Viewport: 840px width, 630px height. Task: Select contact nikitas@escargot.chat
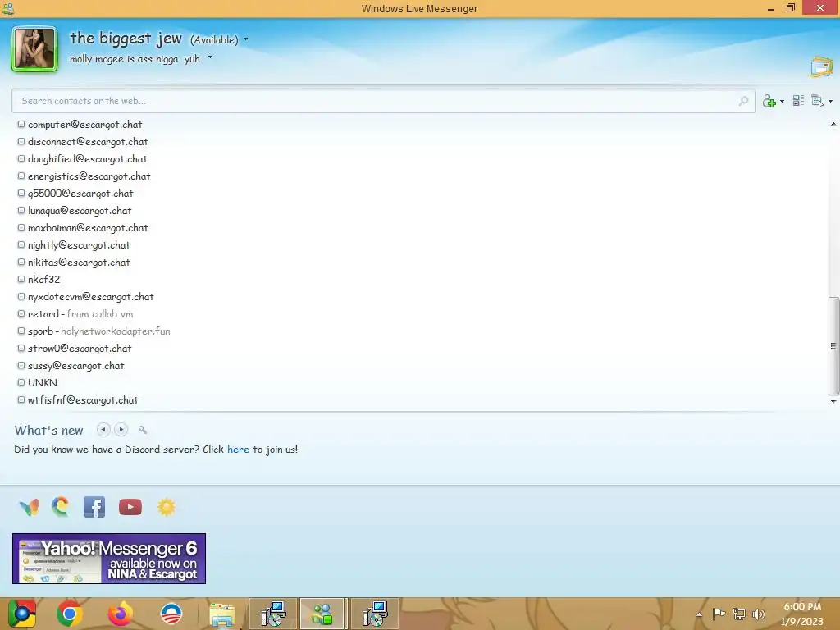[x=79, y=262]
